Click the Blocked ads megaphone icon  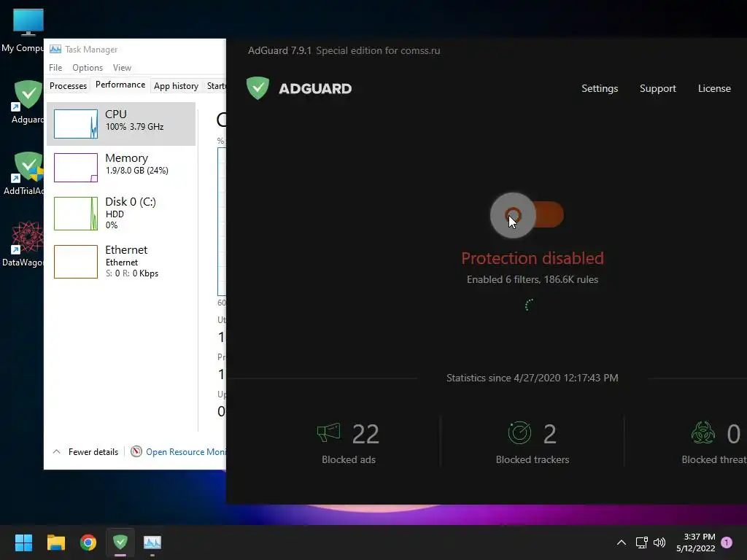click(329, 433)
